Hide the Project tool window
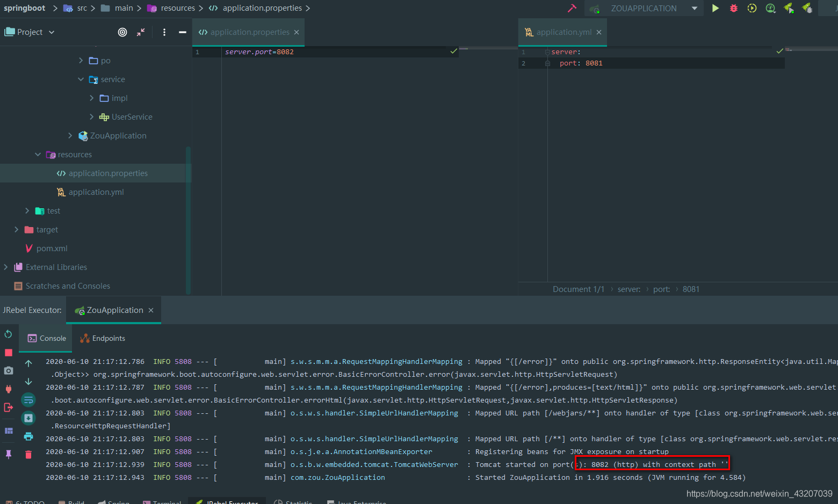The height and width of the screenshot is (504, 838). pyautogui.click(x=183, y=32)
